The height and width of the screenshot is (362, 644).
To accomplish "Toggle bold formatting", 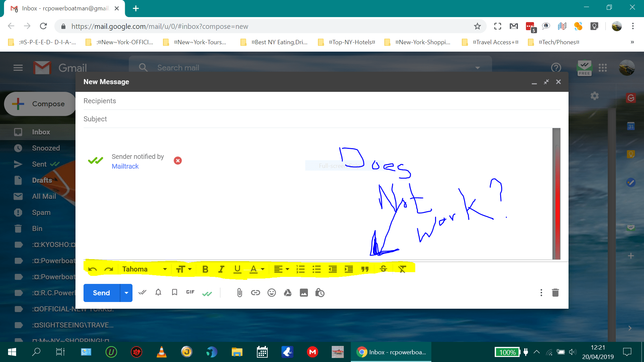I will (x=205, y=269).
